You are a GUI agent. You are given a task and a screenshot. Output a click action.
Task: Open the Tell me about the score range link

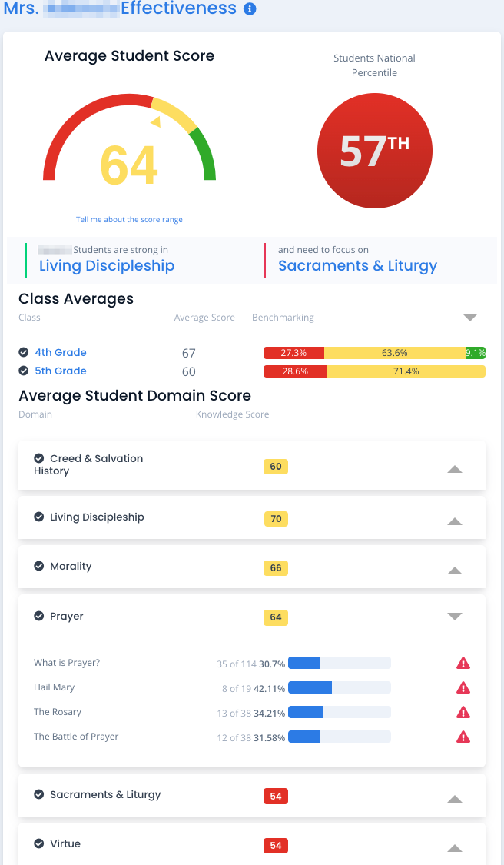(x=129, y=220)
